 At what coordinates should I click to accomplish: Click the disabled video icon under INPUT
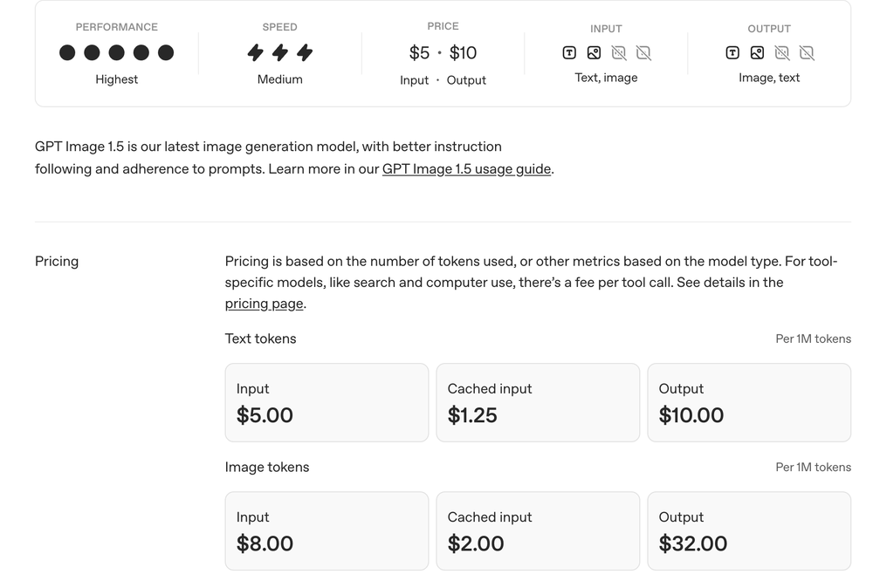click(643, 52)
